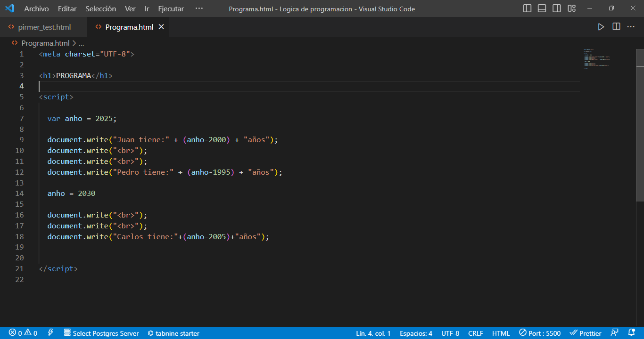This screenshot has height=339, width=644.
Task: Open the Editar menu
Action: tap(67, 8)
